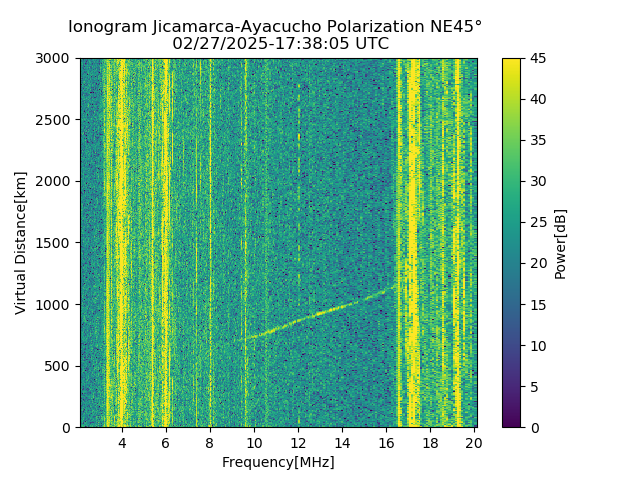The height and width of the screenshot is (480, 640).
Task: Click the 30 label on the colorbar
Action: 538,181
